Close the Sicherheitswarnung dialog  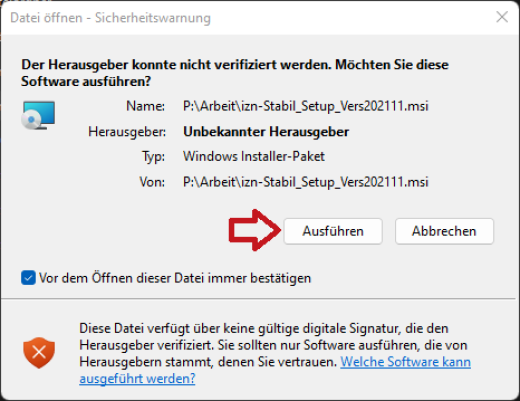click(x=502, y=17)
